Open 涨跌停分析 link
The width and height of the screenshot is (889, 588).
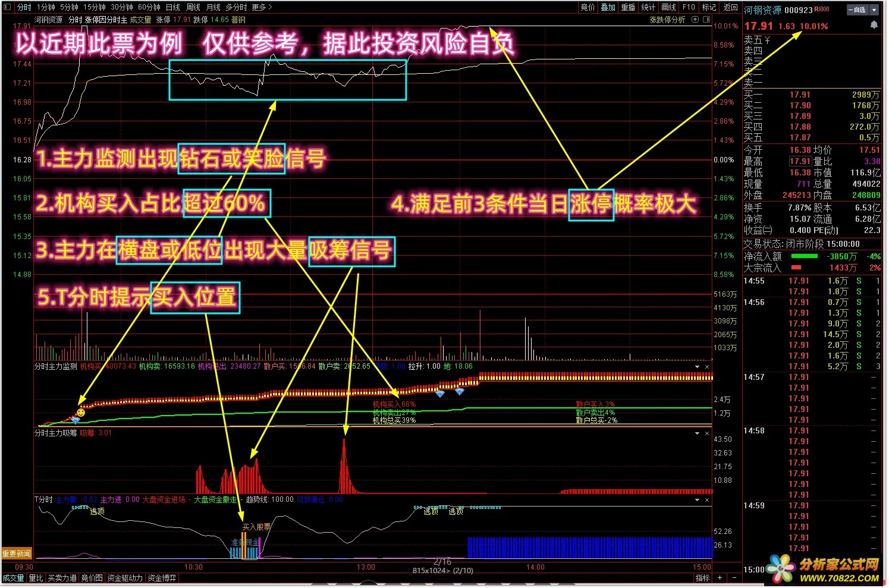667,20
